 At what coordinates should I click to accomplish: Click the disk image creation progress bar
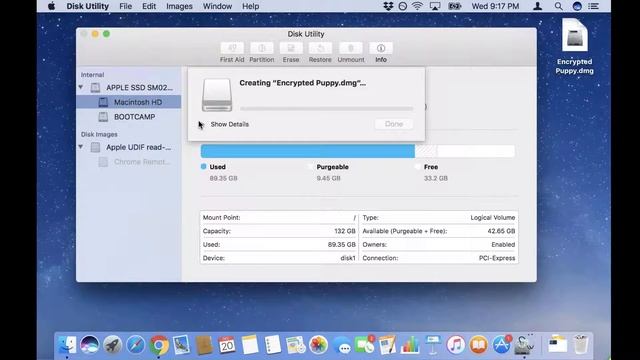coord(327,109)
